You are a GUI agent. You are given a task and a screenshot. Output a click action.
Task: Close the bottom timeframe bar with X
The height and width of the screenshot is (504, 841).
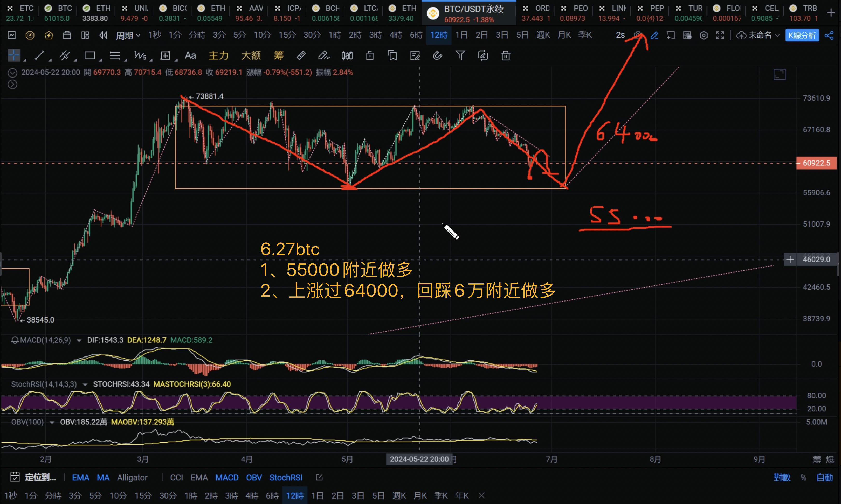(481, 495)
